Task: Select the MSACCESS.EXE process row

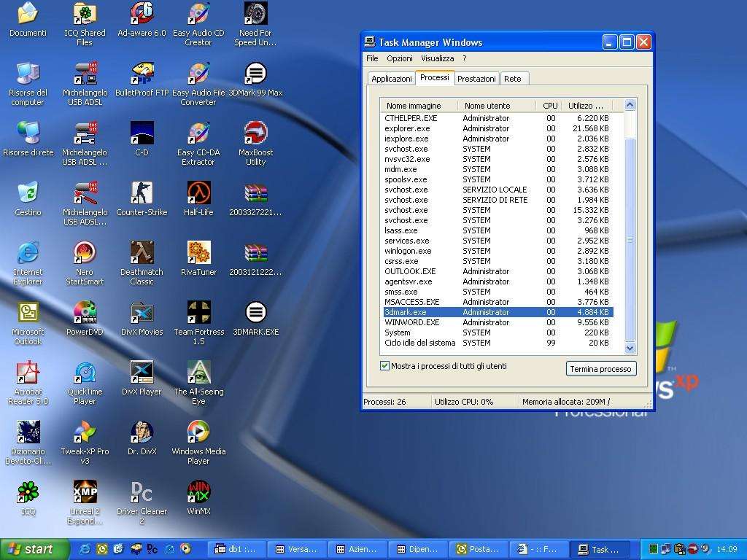Action: click(x=498, y=302)
